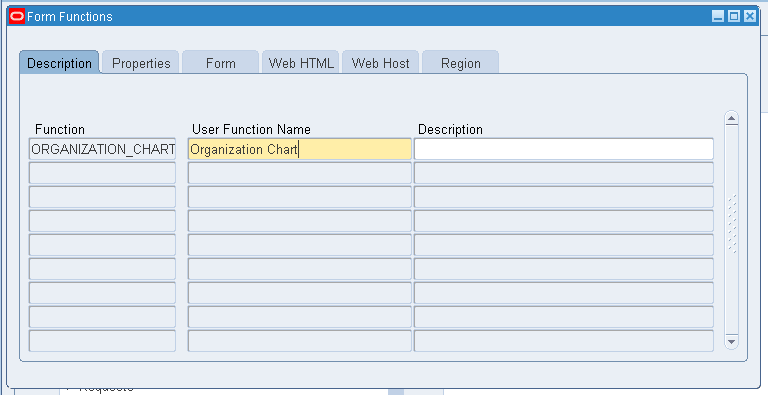Viewport: 768px width, 395px height.
Task: Focus the Organization Chart user function name field
Action: [300, 149]
